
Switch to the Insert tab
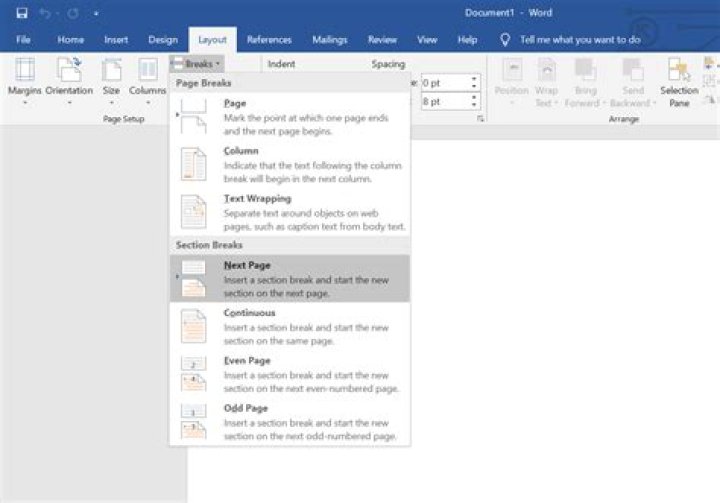pyautogui.click(x=116, y=40)
